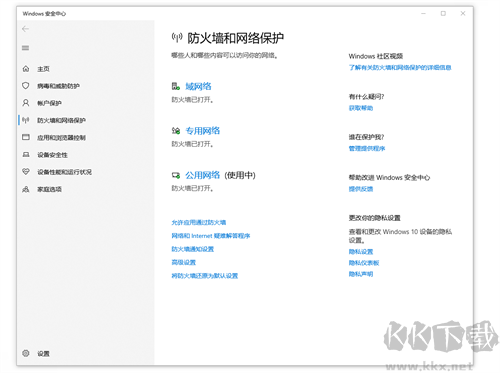Click 提供反馈 link
Screen dimensions: 500x373
[x=361, y=189]
